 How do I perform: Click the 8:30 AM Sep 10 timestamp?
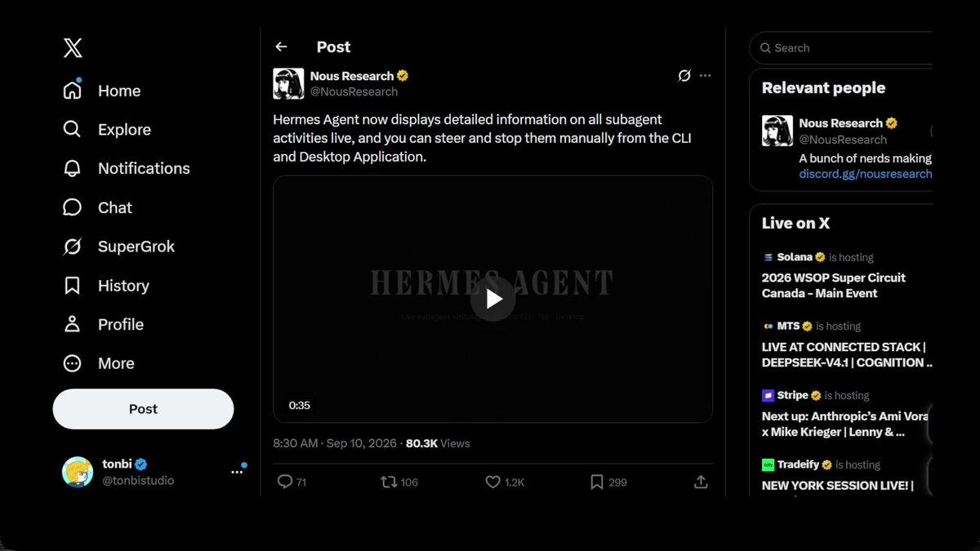click(x=335, y=443)
